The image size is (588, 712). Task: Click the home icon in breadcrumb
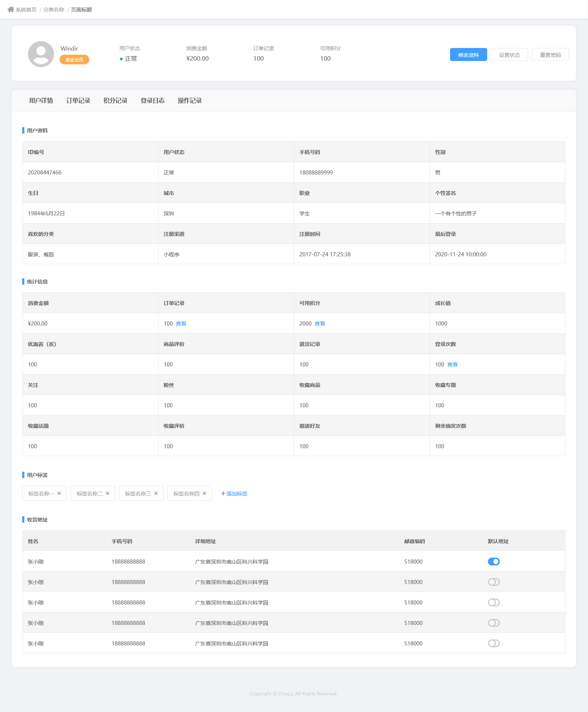click(x=11, y=9)
